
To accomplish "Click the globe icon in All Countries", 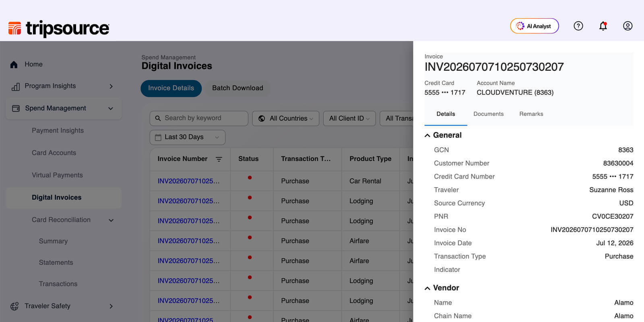I will click(x=262, y=118).
